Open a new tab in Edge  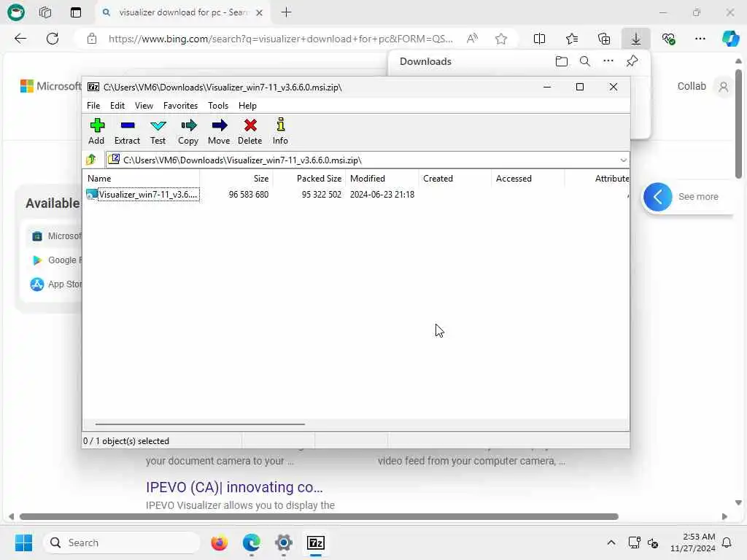[x=286, y=12]
